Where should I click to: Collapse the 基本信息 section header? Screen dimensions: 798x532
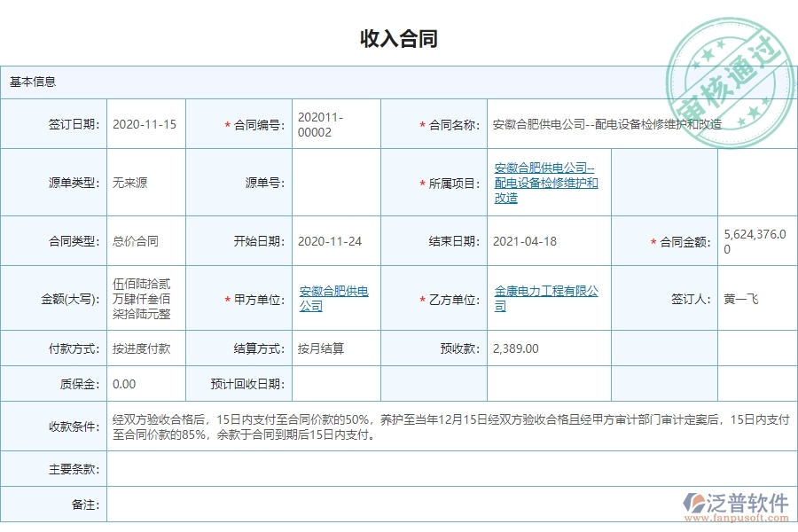[32, 84]
